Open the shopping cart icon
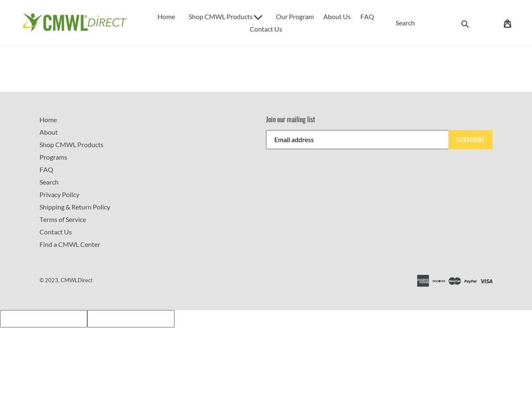 pos(507,23)
